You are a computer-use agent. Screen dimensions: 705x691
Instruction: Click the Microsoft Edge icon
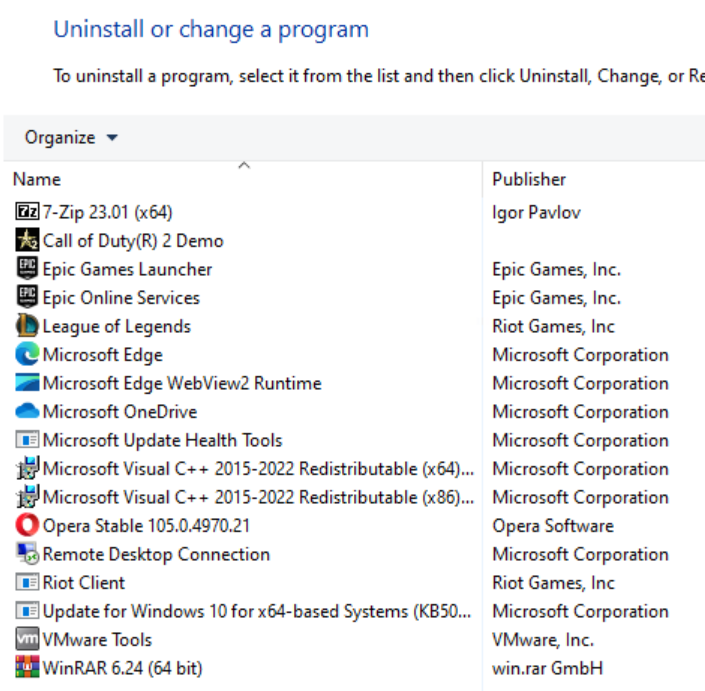coord(27,354)
